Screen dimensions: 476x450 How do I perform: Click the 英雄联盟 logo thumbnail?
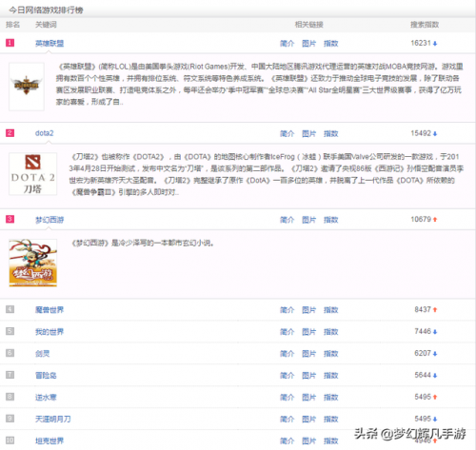(x=27, y=87)
